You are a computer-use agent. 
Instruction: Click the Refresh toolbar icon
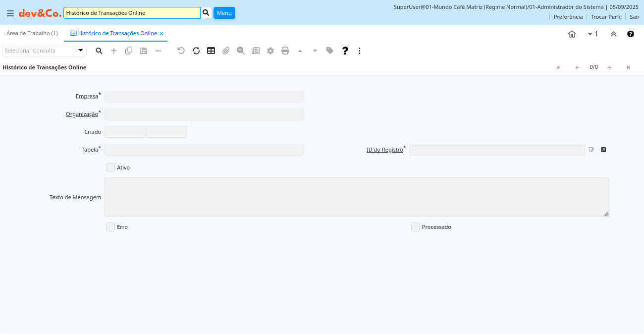(x=196, y=51)
